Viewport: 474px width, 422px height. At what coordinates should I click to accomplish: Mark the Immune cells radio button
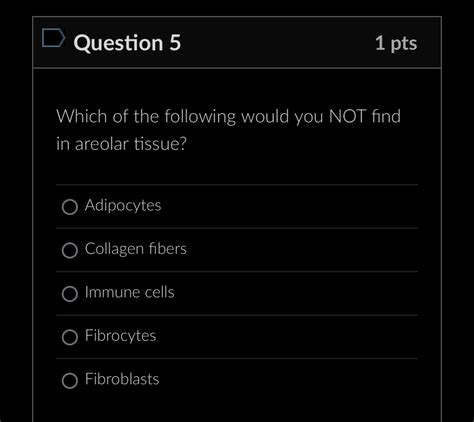[70, 294]
